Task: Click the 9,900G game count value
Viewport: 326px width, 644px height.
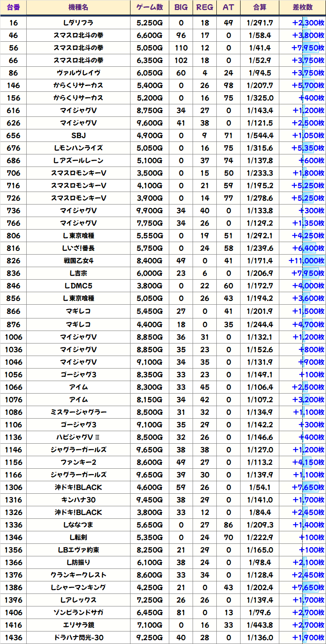Action: 150,211
